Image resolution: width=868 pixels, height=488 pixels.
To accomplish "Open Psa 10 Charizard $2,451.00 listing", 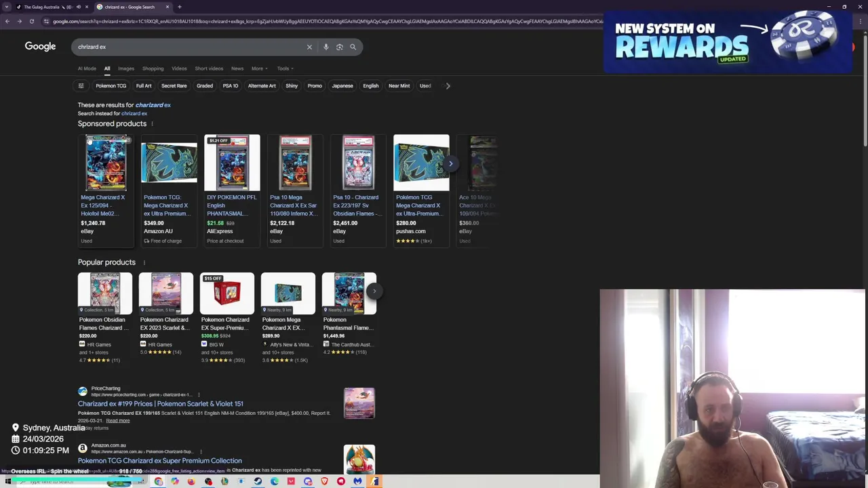I will coord(358,190).
